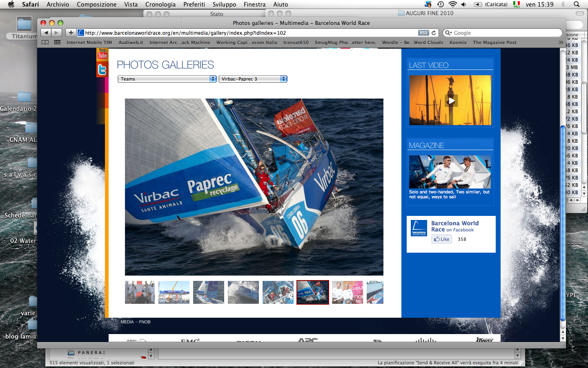The height and width of the screenshot is (368, 588).
Task: Open the Titanium drive on the desktop
Action: click(x=24, y=28)
